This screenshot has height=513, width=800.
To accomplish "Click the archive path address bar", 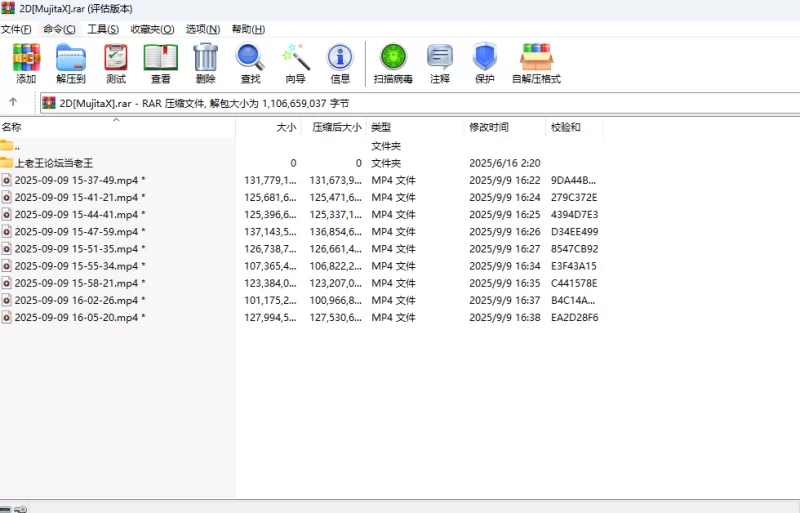I will click(400, 102).
